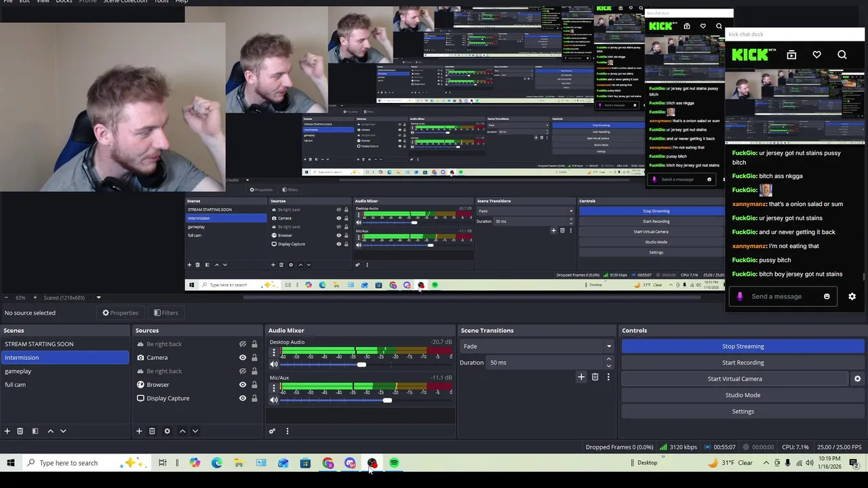This screenshot has width=868, height=488.
Task: Open Mic/Aux three-dot options
Action: tap(274, 388)
